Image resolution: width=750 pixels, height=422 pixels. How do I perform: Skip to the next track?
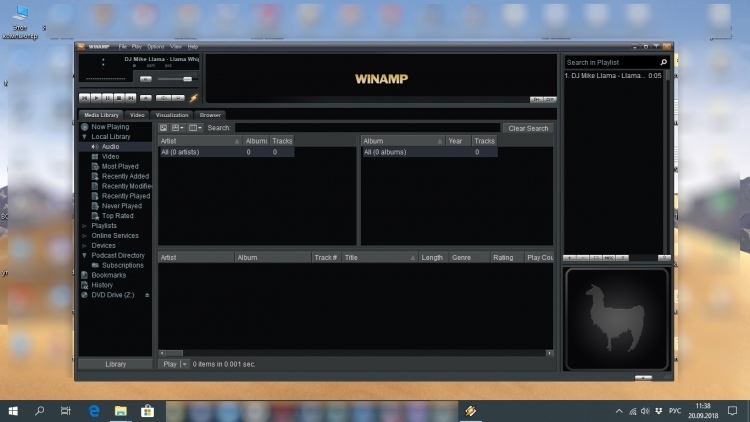[132, 98]
